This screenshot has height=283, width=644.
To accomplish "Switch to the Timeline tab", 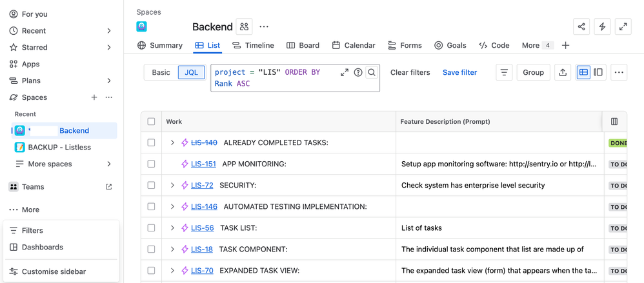I will pos(253,46).
